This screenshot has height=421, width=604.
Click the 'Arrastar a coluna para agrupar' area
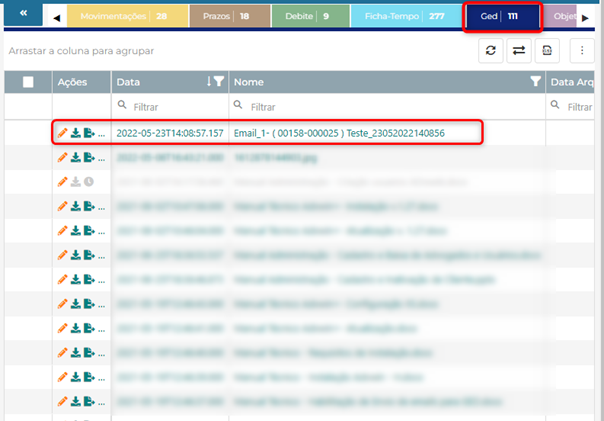[81, 51]
